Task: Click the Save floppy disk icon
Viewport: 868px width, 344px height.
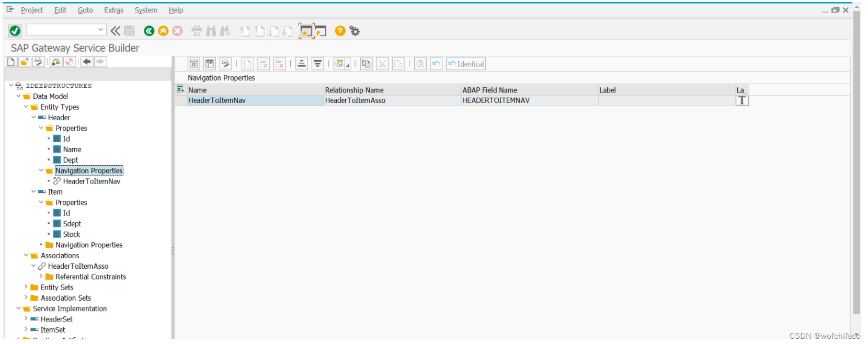Action: click(x=129, y=31)
